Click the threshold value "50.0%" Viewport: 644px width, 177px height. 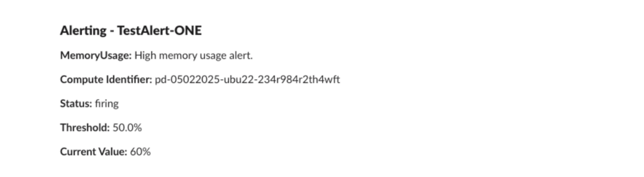tap(127, 128)
